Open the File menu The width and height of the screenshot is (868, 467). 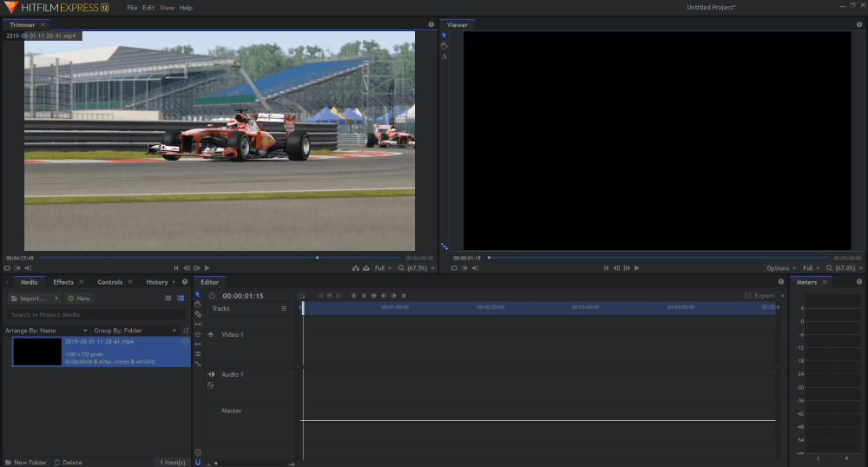(132, 8)
